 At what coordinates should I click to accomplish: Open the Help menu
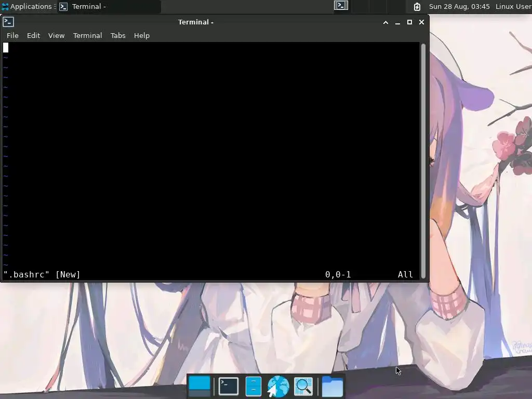click(142, 36)
